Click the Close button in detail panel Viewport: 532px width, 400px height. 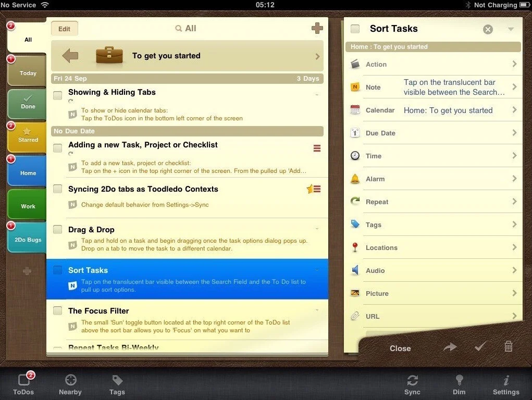(x=400, y=348)
